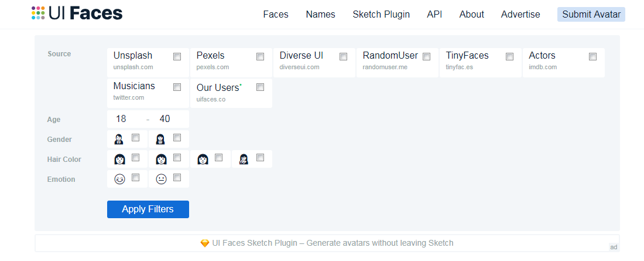Click the 'pexels.com' subtitle text
644x261 pixels.
tap(213, 67)
